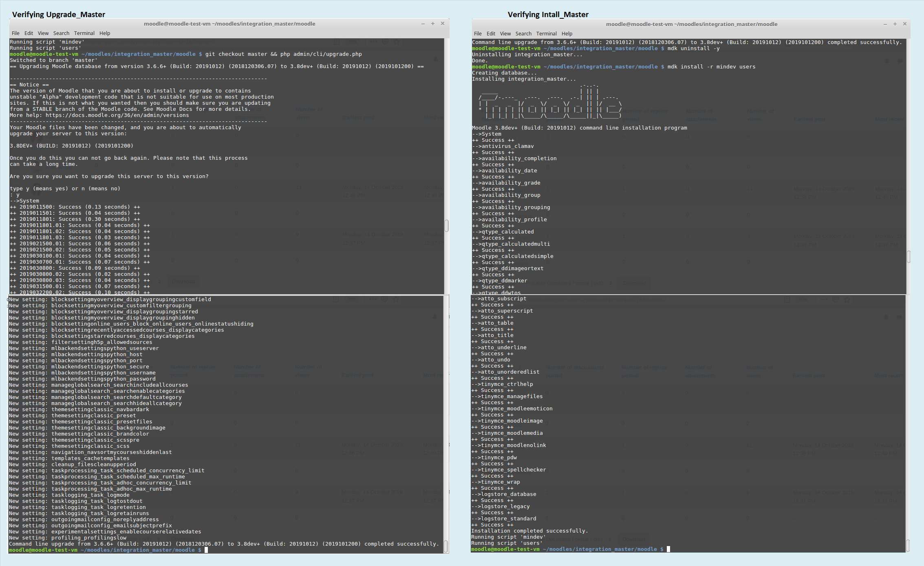Click 'Switched to branch 'master'' line
The width and height of the screenshot is (924, 566).
point(54,60)
